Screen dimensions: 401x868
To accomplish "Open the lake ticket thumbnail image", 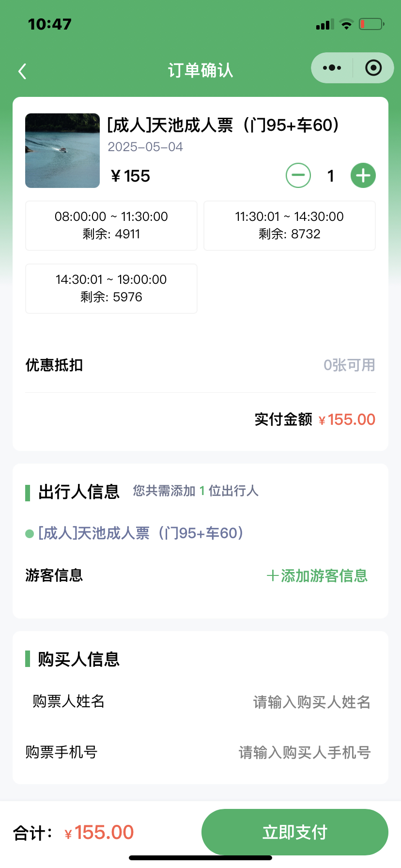I will click(x=62, y=151).
